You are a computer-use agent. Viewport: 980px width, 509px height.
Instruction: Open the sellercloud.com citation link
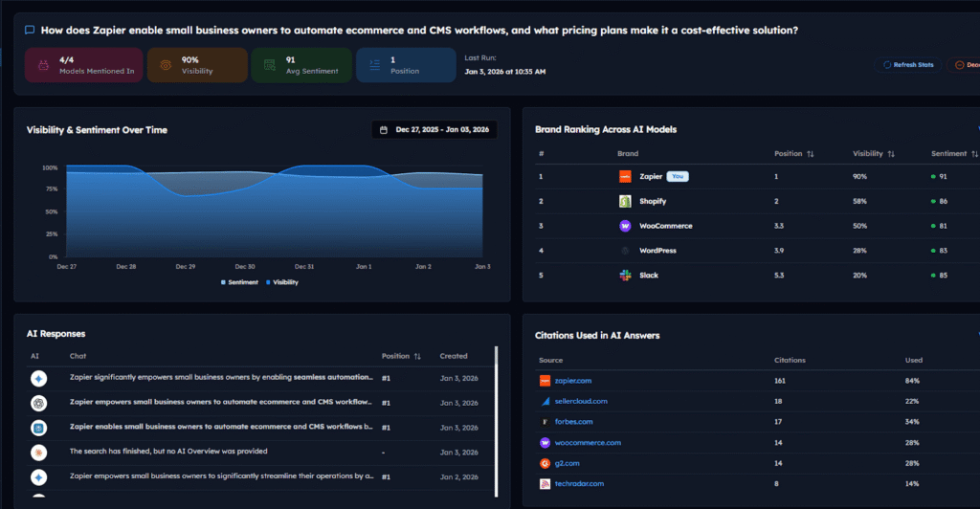point(581,402)
